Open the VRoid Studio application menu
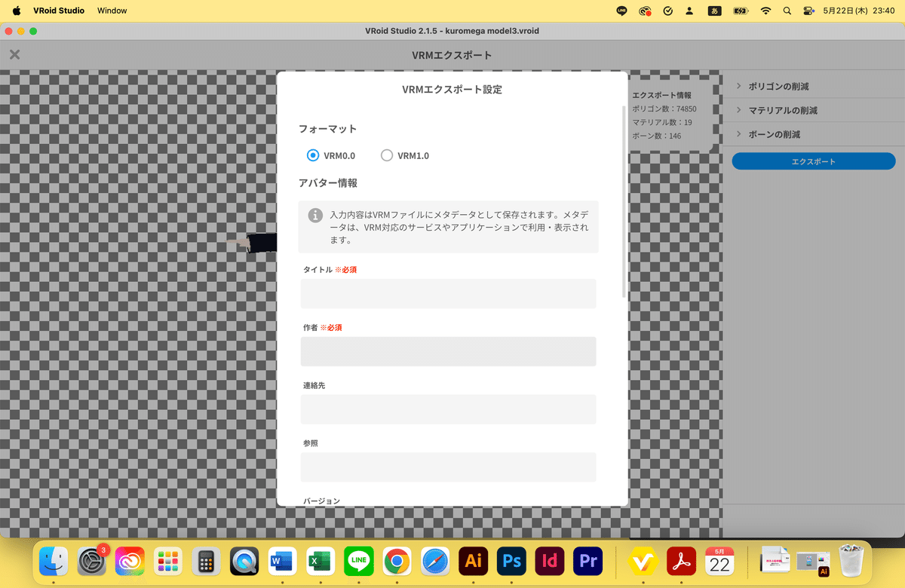This screenshot has width=905, height=588. [59, 11]
